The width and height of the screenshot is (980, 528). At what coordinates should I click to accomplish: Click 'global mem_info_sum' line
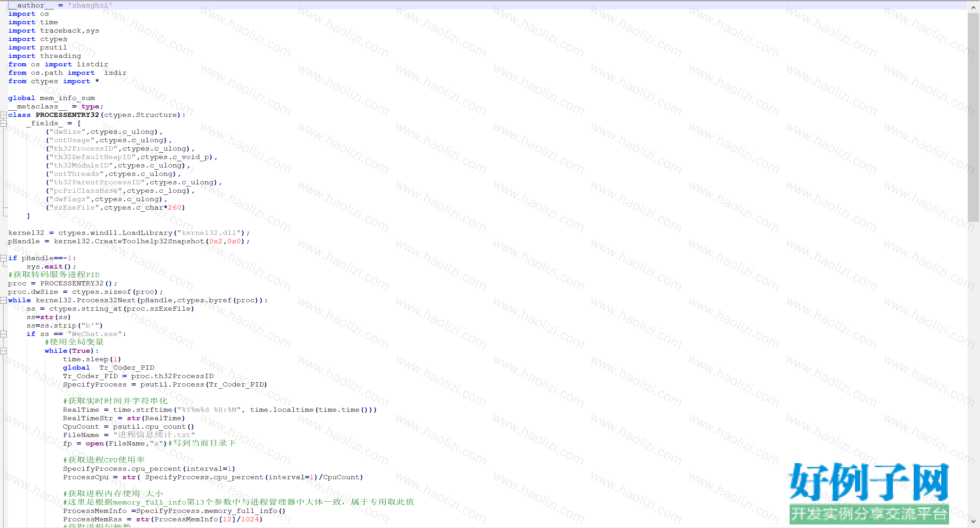point(52,98)
